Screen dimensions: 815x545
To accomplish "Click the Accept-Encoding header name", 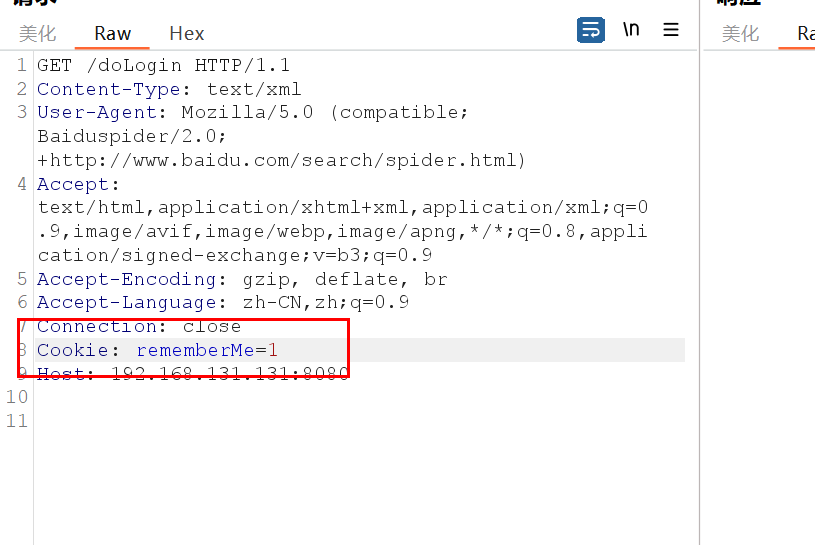I will point(126,280).
